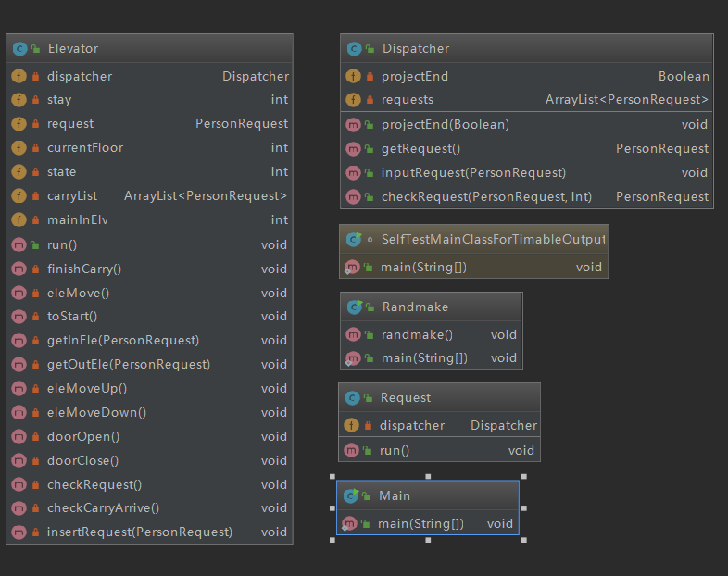
Task: Click the Main node's top-right resize handle
Action: 523,477
